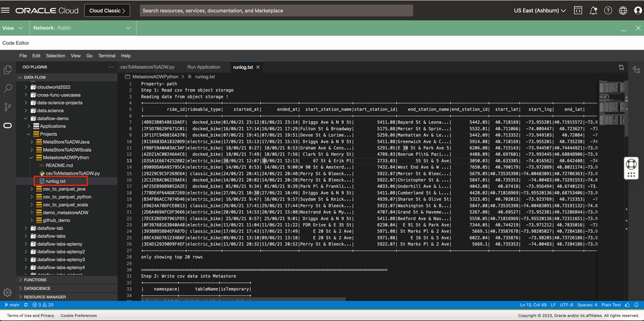Focus the search resources and services field
The width and height of the screenshot is (644, 321).
276,11
